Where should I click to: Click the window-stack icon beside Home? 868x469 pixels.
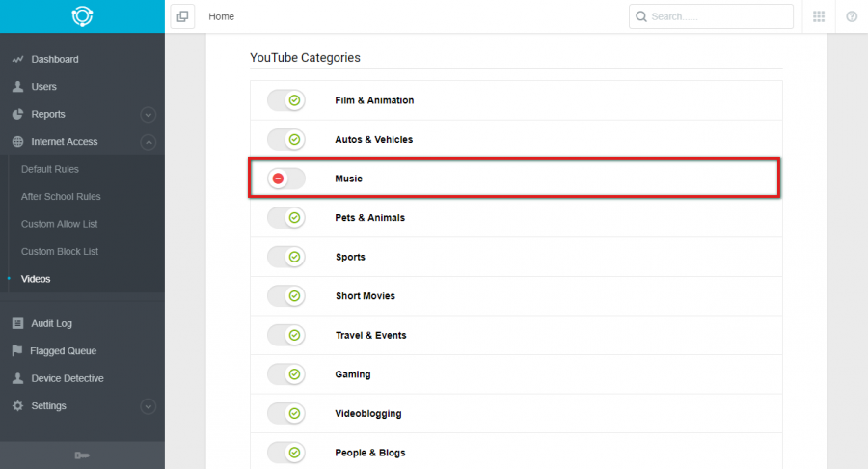click(x=182, y=16)
